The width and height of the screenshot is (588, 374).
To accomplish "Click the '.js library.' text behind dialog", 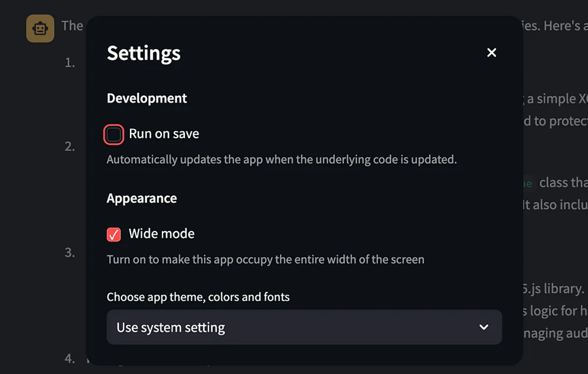I will [553, 288].
